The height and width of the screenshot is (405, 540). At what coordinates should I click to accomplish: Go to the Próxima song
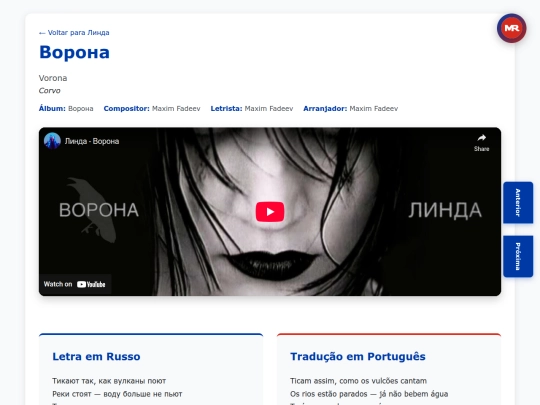coord(518,256)
